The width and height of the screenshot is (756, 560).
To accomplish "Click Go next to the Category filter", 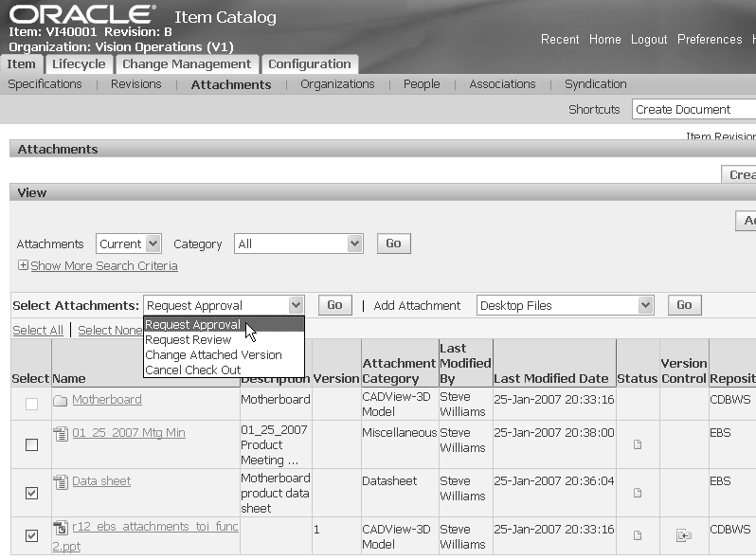I will (393, 244).
